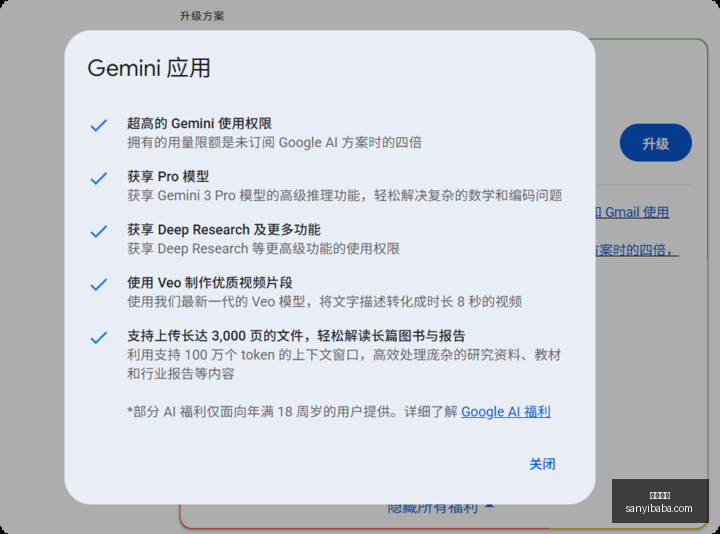Click the 隐藏所有福利 collapse link behind dialog

[x=441, y=507]
